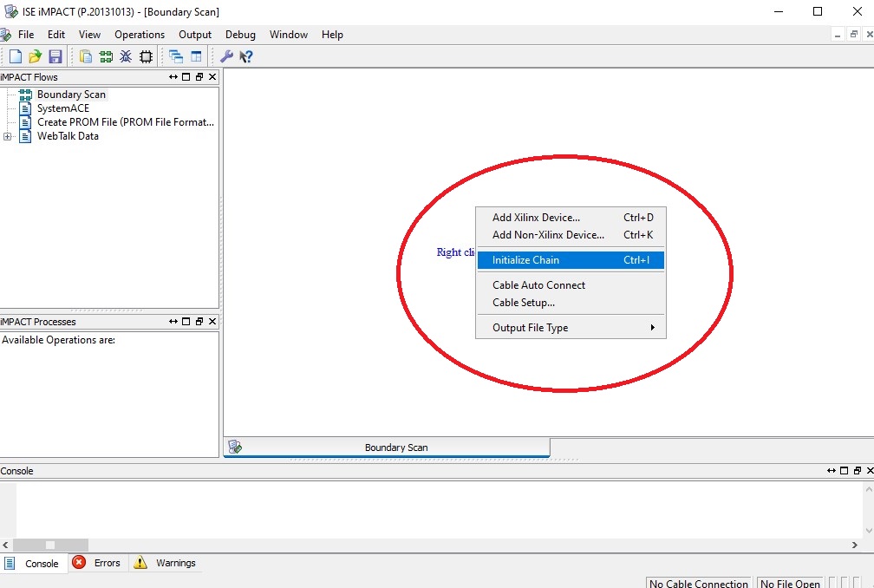Maximize the Console panel

[x=844, y=471]
